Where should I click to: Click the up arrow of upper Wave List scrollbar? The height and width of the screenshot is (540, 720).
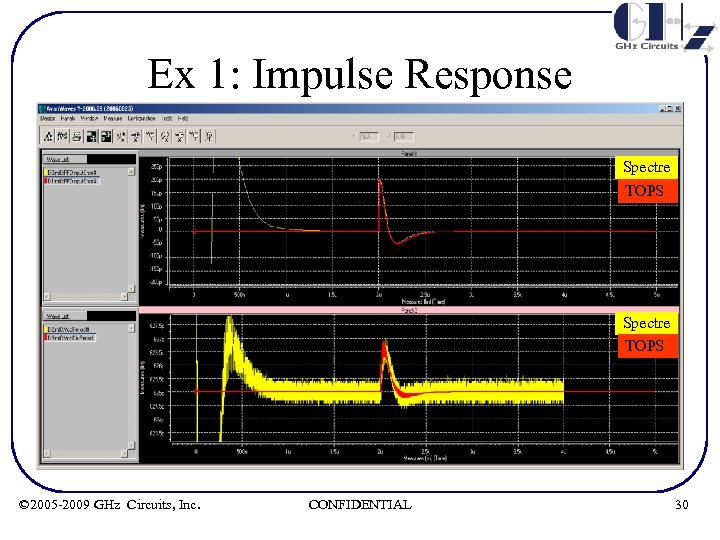click(131, 172)
